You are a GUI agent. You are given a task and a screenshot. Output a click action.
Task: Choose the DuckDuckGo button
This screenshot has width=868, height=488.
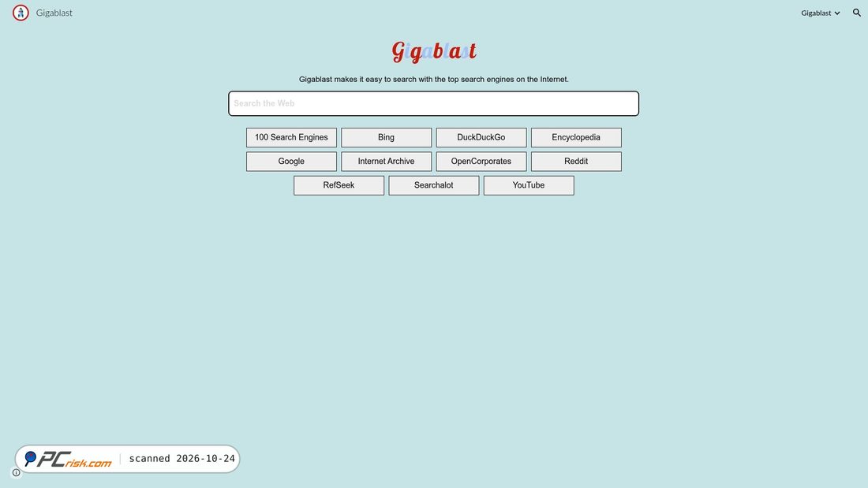pos(481,137)
